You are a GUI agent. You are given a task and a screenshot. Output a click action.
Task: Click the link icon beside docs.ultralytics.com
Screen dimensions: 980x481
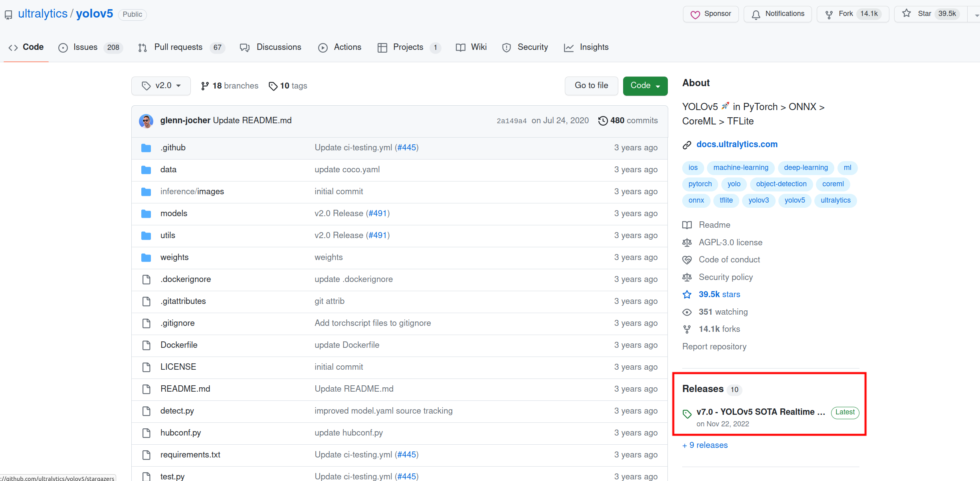[687, 145]
